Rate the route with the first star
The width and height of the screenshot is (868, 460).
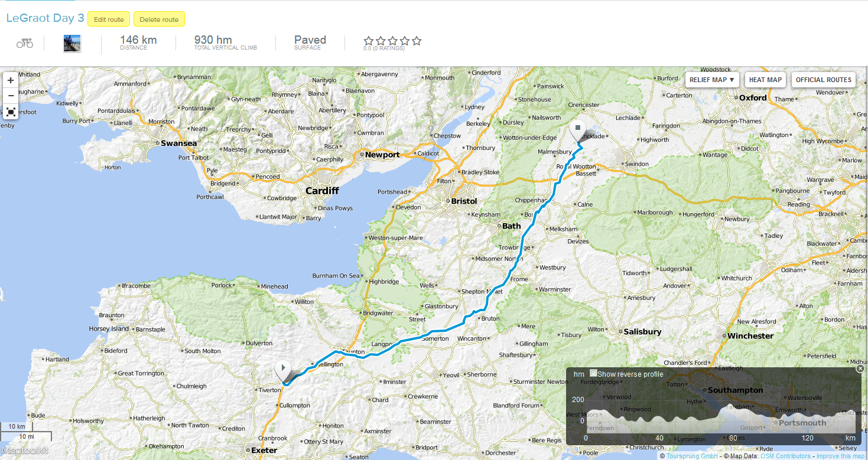tap(369, 41)
